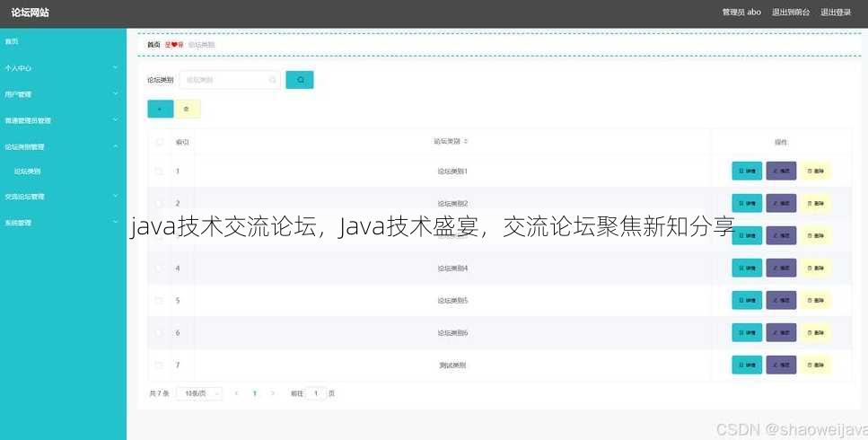Click 管理员 abo in top bar
The width and height of the screenshot is (868, 440).
click(741, 12)
